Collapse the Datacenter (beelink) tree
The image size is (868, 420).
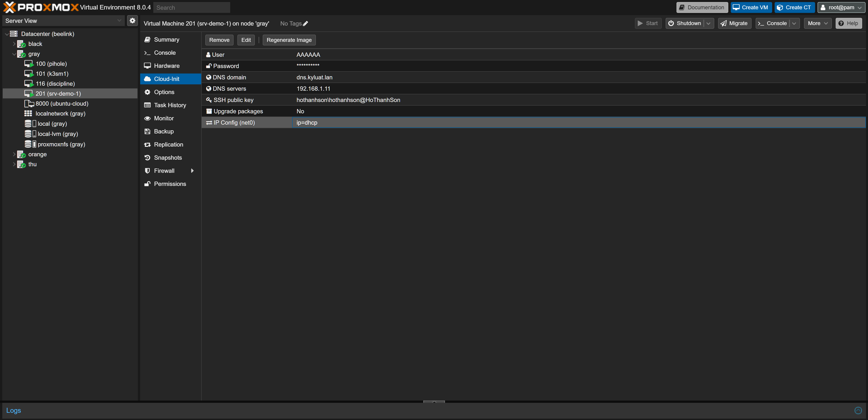[7, 34]
